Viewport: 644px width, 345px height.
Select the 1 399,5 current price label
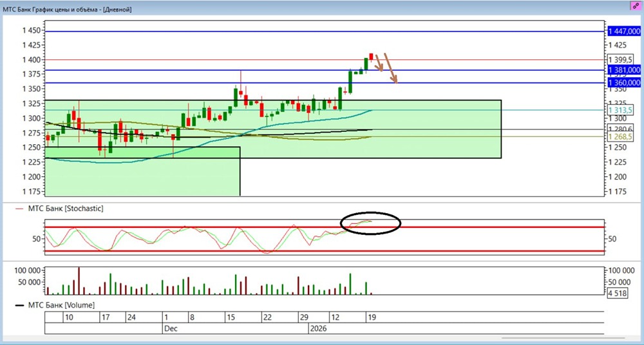(x=620, y=60)
